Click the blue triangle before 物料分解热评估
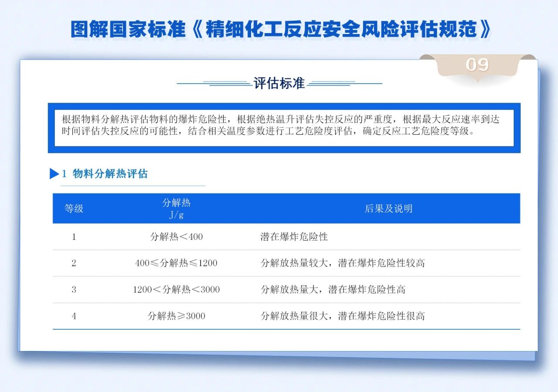Screen dimensions: 558x392 (x=54, y=174)
